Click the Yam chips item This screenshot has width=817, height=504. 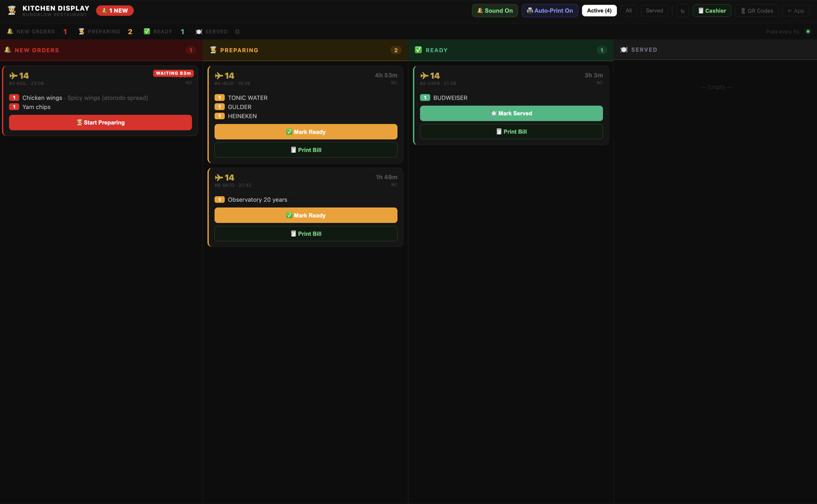36,107
